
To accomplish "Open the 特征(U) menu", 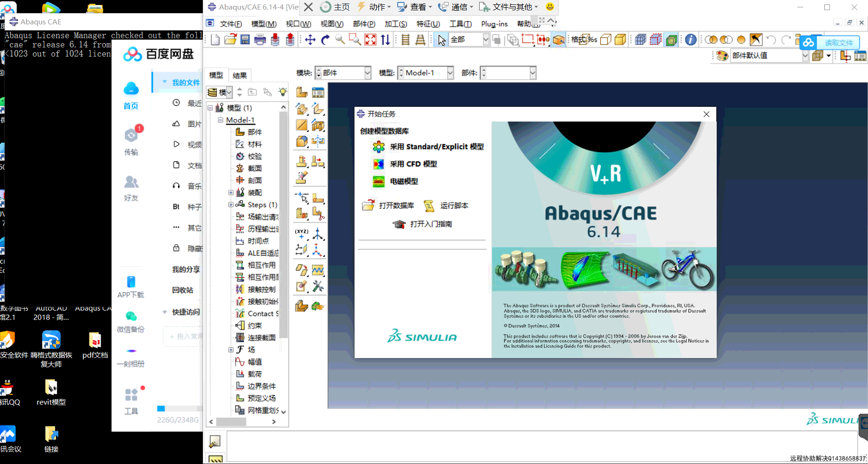I will pos(428,24).
